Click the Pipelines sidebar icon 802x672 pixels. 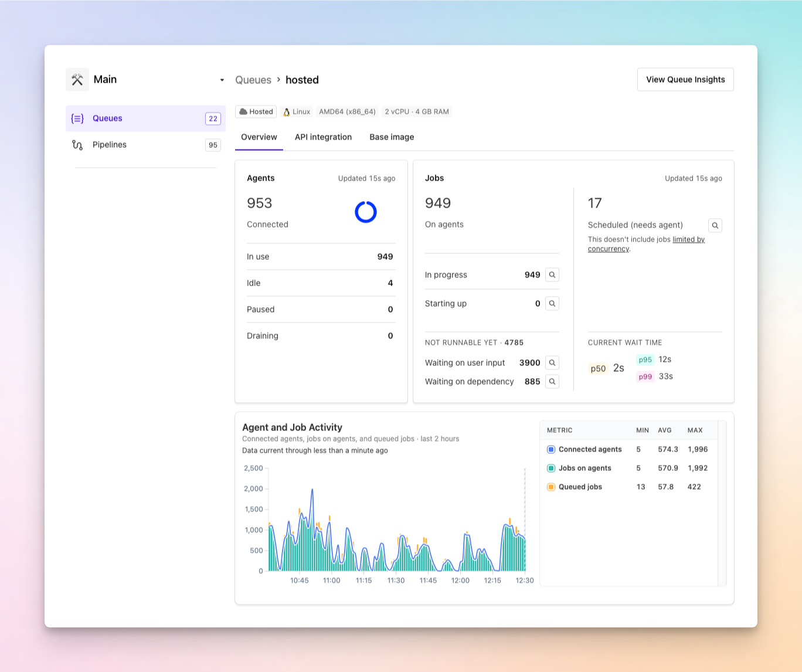[x=77, y=145]
